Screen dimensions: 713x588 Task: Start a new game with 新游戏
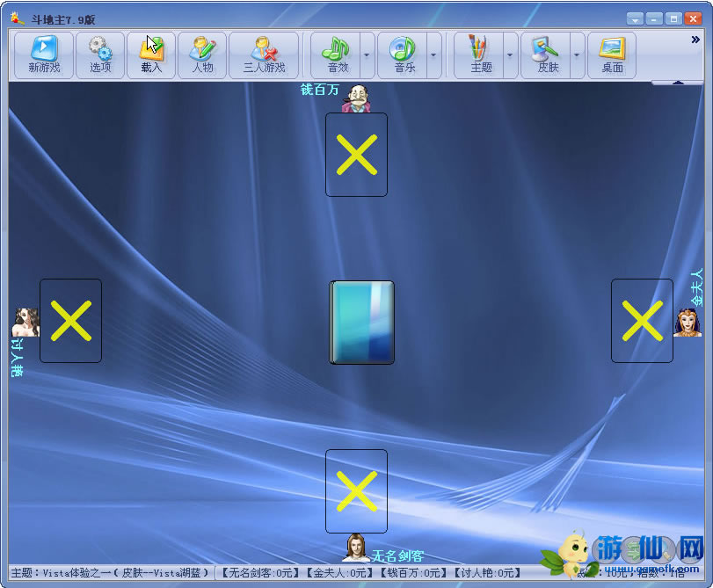[x=44, y=55]
